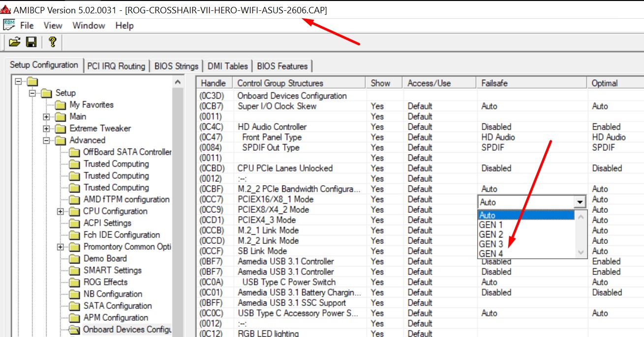Click the Access/Use column header
Viewport: 644px width, 337px height.
[x=439, y=83]
